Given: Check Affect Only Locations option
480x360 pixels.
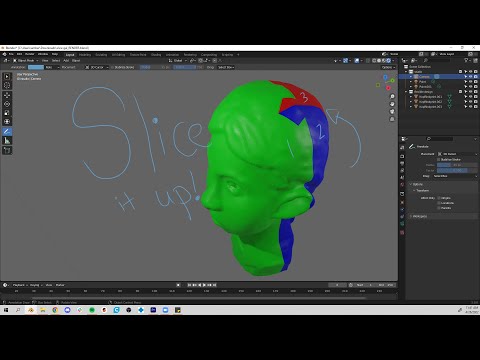Looking at the screenshot, I should click(439, 203).
